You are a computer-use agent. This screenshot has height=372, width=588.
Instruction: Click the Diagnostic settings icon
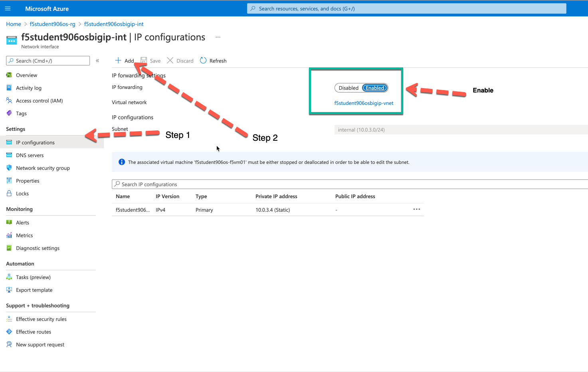click(9, 248)
